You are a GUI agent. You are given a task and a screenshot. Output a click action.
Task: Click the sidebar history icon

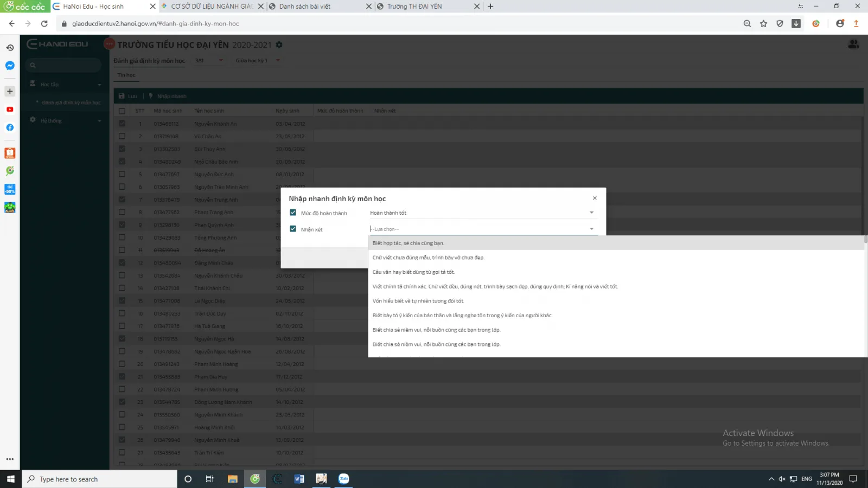tap(10, 48)
